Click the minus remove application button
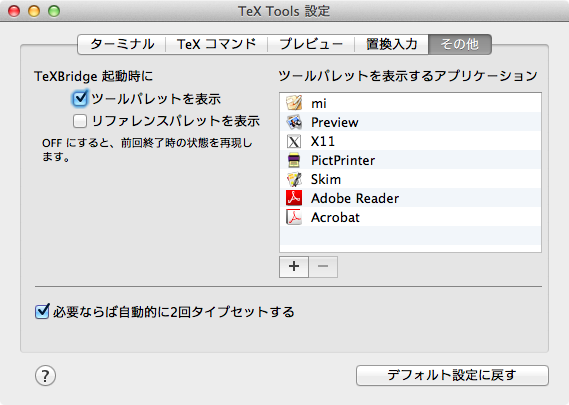Screen dimensions: 569x405 [x=323, y=267]
